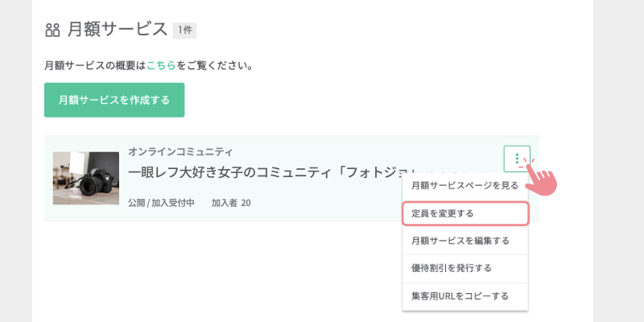Viewport: 644px width, 322px height.
Task: Click the 月額サービス heading text
Action: 118,31
